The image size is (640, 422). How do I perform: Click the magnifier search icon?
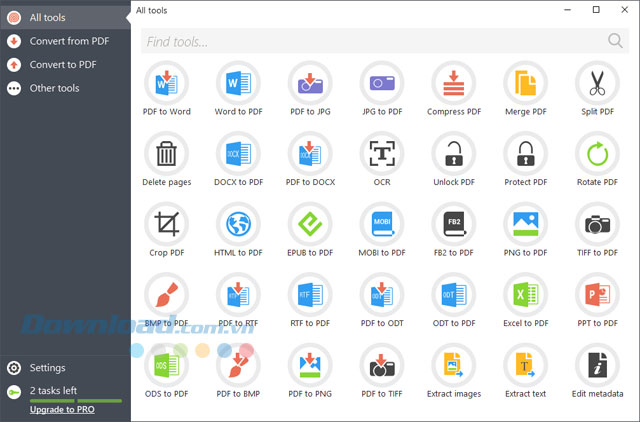615,41
